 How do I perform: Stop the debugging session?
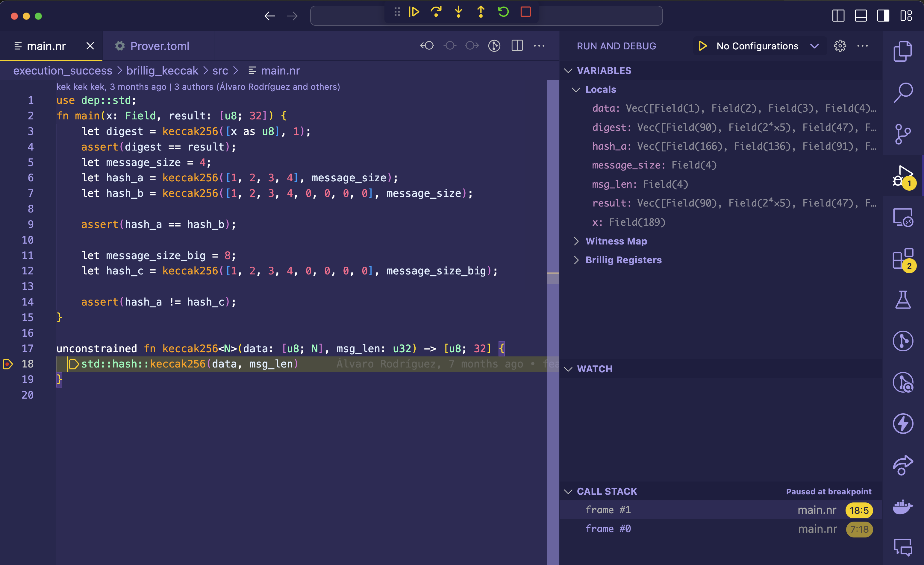pos(526,12)
